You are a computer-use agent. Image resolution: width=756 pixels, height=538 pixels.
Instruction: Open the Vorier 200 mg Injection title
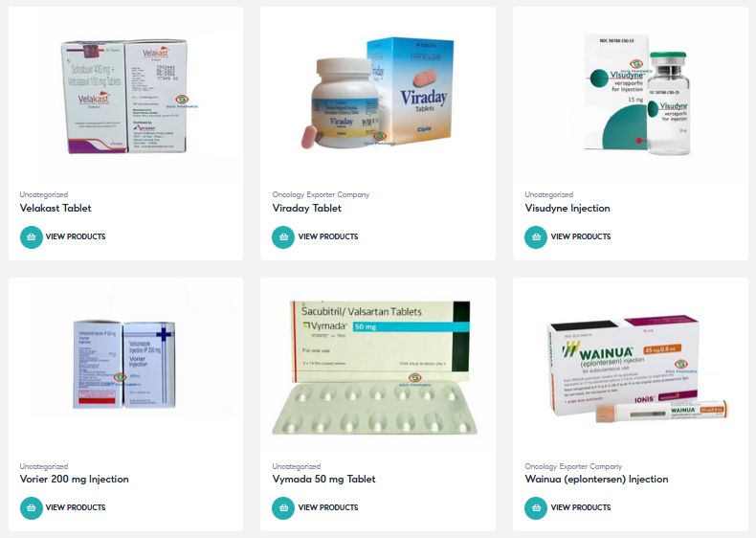(x=75, y=480)
